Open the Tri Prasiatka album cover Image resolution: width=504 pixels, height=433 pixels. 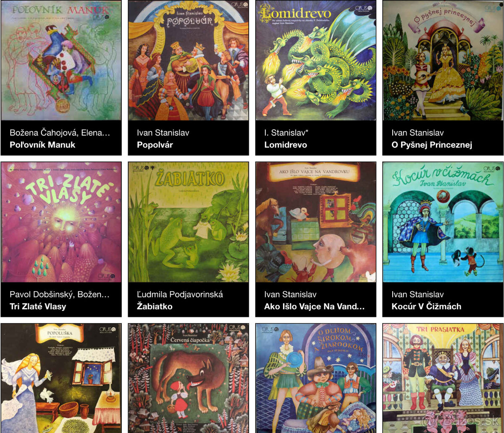tap(443, 378)
